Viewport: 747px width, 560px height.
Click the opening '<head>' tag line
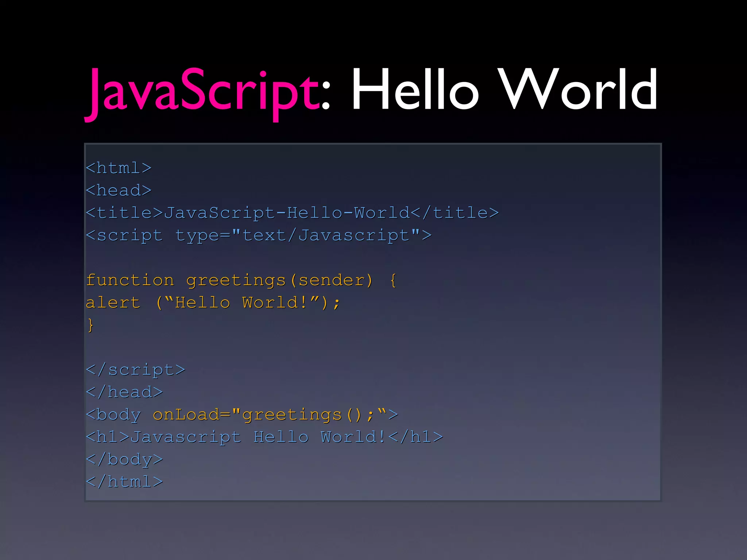click(x=119, y=190)
